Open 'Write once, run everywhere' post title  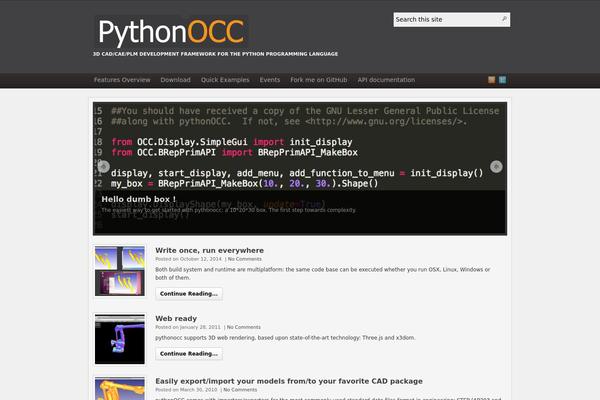pos(209,250)
